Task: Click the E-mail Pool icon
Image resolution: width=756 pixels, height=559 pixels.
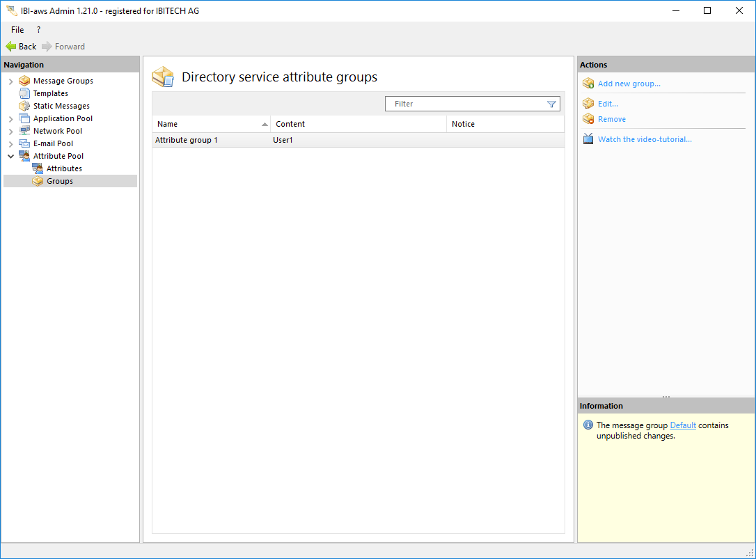Action: click(24, 143)
